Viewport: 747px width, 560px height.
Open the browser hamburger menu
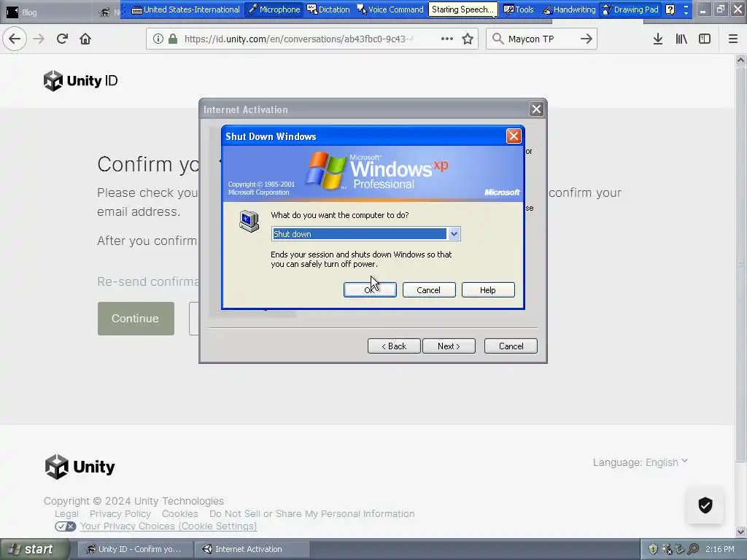733,39
